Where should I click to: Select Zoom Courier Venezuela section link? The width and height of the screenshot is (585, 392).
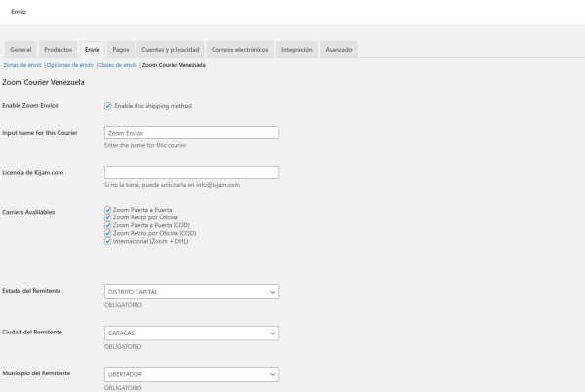click(174, 65)
